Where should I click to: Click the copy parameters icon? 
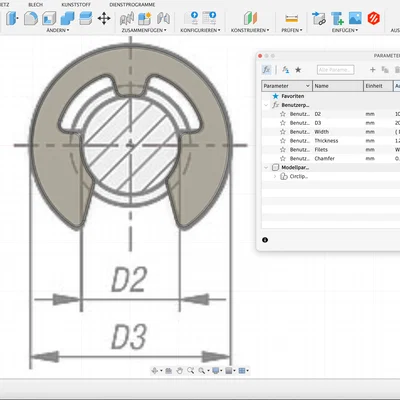click(385, 69)
